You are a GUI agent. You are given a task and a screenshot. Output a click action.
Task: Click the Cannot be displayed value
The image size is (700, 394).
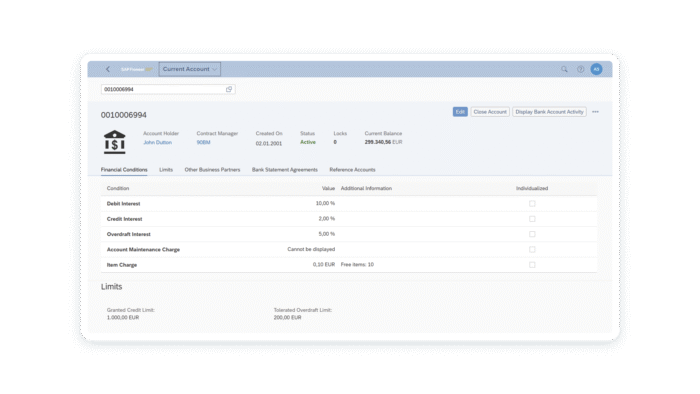311,249
